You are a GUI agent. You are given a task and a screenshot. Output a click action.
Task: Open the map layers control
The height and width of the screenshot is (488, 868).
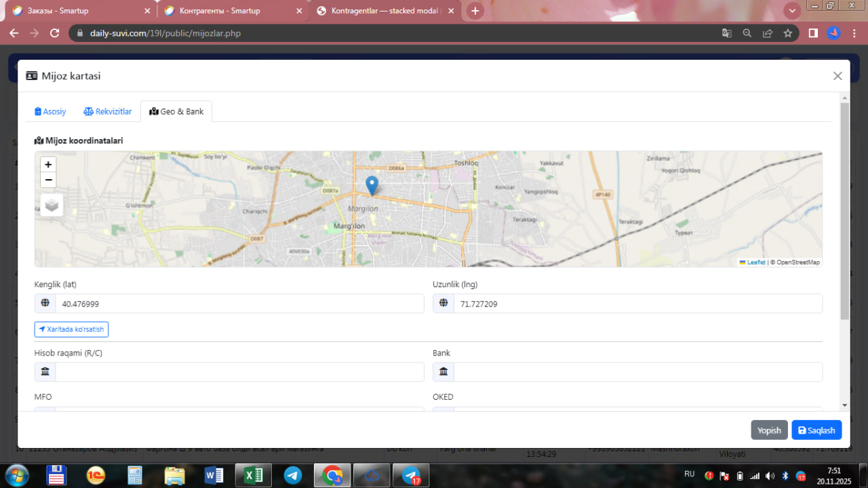coord(52,205)
